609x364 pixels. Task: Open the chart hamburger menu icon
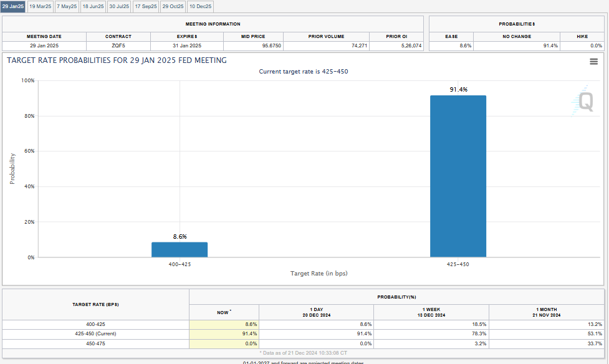tap(593, 61)
